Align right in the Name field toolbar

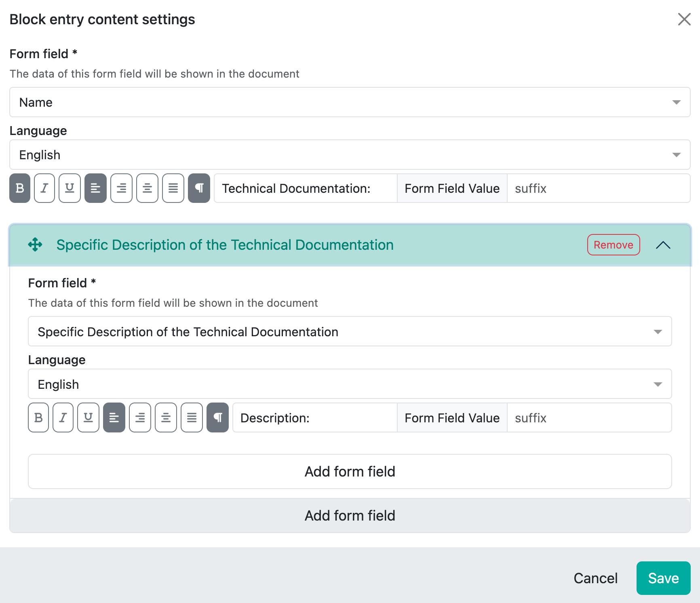[x=121, y=188]
